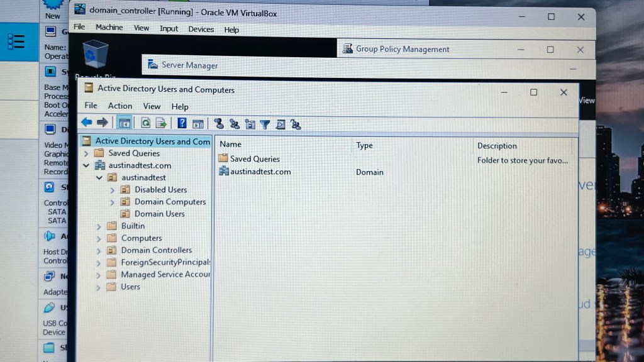Click the create new user icon
Viewport: 644px width, 362px height.
point(219,124)
